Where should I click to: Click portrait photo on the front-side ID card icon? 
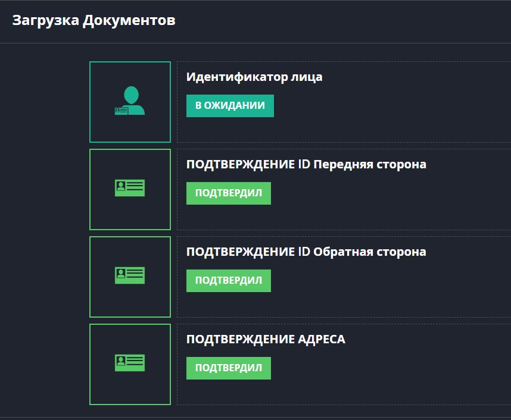tap(121, 187)
